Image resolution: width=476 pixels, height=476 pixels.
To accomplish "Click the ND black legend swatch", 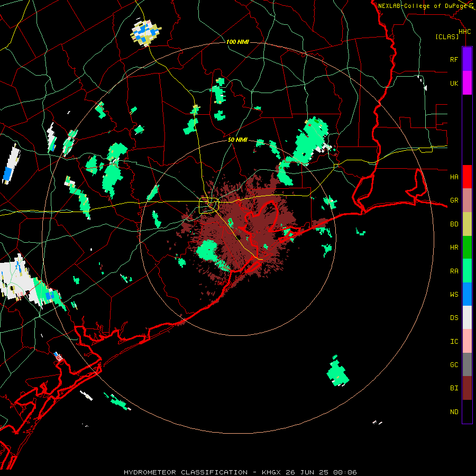I will (x=467, y=411).
